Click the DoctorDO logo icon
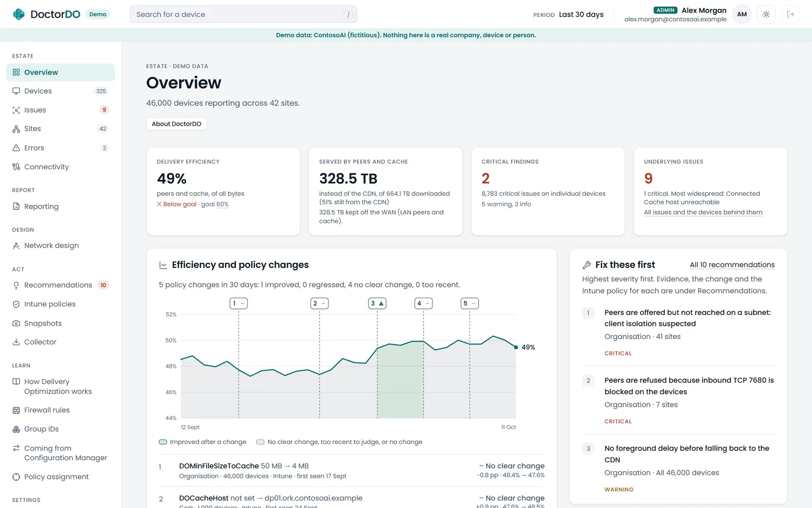Viewport: 812px width, 508px height. (x=19, y=14)
